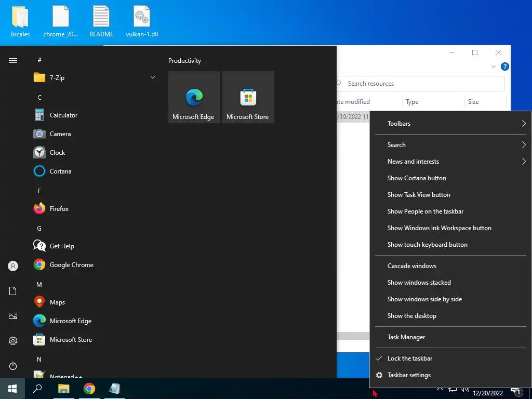Jump to letter F heading
The width and height of the screenshot is (532, 399).
39,191
